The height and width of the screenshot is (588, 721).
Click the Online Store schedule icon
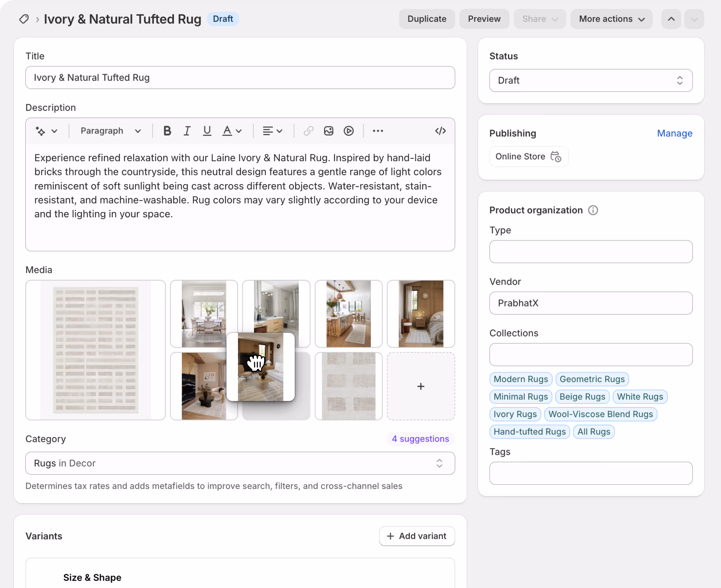tap(556, 156)
